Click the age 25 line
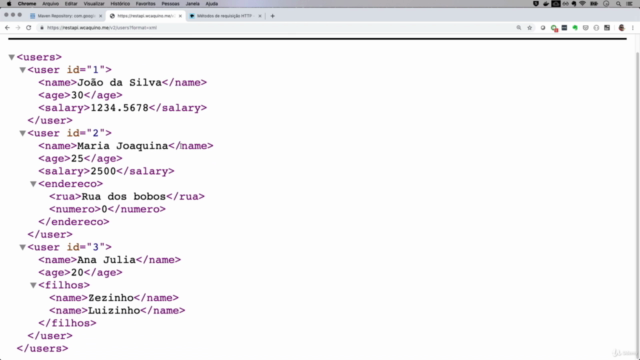 pyautogui.click(x=80, y=158)
